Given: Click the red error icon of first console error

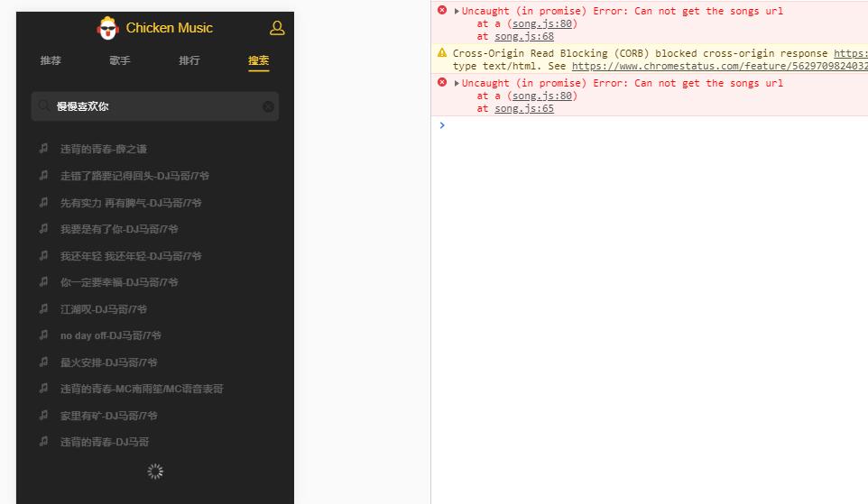Looking at the screenshot, I should pyautogui.click(x=442, y=10).
